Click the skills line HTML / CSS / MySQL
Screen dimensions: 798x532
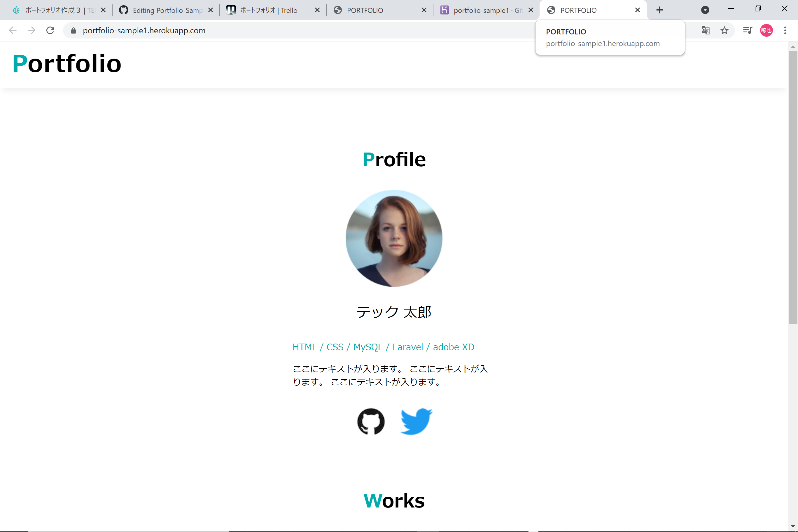383,347
